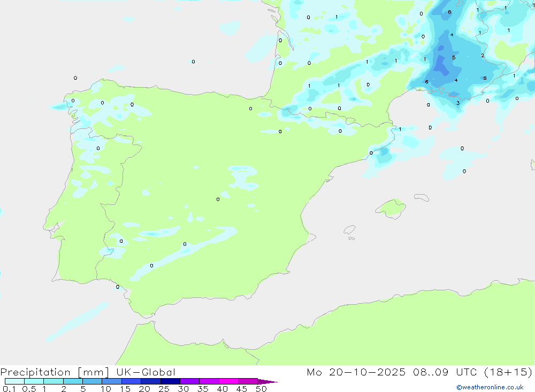Screen dimensions: 535x392
Task: Select the 35–40 mm purple-magenta legend swatch
Action: tap(209, 381)
